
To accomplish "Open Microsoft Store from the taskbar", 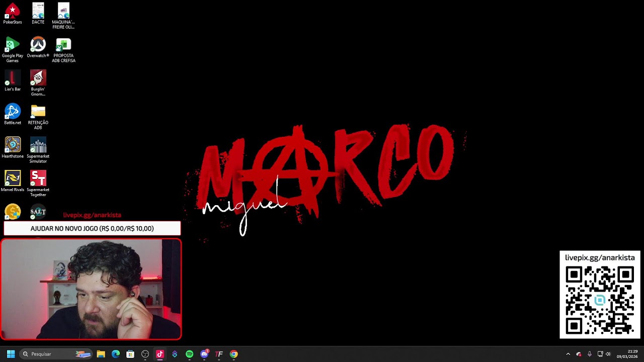I will 130,354.
